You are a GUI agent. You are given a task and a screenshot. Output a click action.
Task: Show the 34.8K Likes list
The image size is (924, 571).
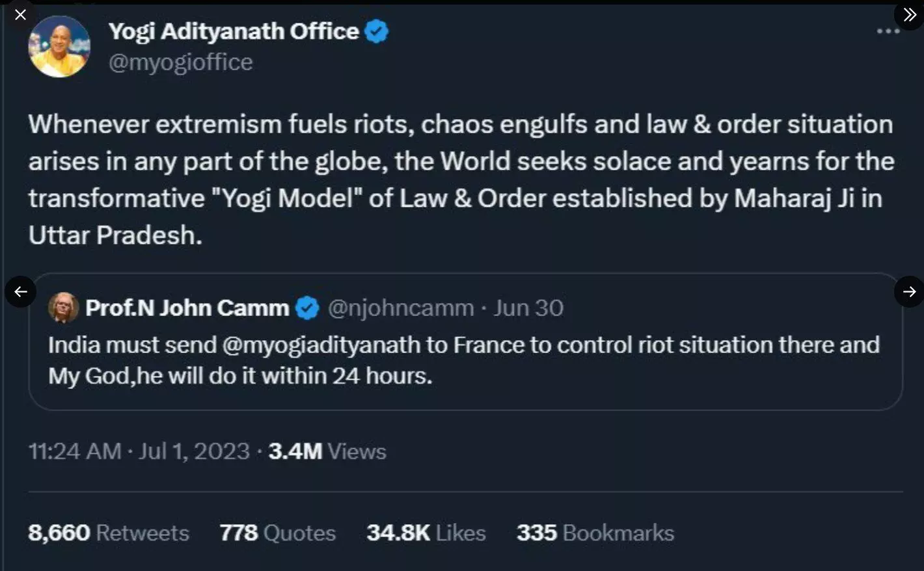click(x=426, y=533)
